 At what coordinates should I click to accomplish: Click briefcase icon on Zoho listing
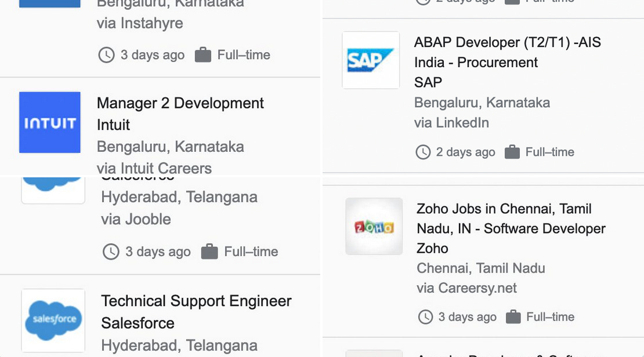(513, 317)
